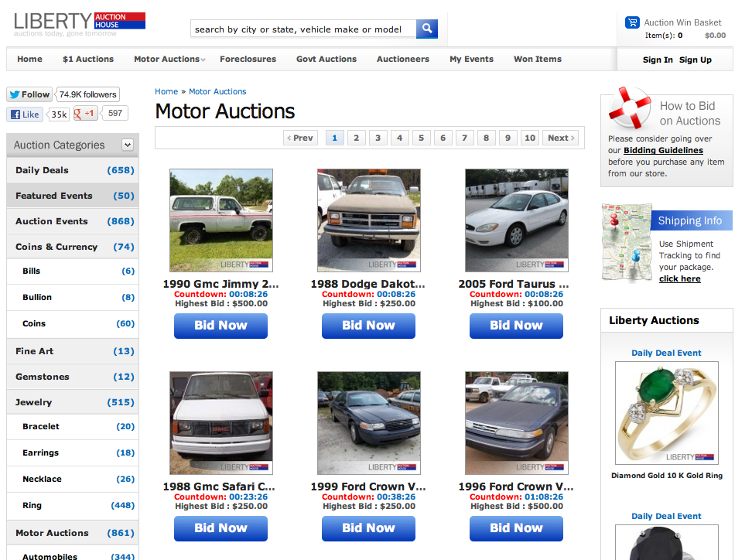The height and width of the screenshot is (560, 752).
Task: Click the Bidding Guidelines link
Action: pos(663,150)
